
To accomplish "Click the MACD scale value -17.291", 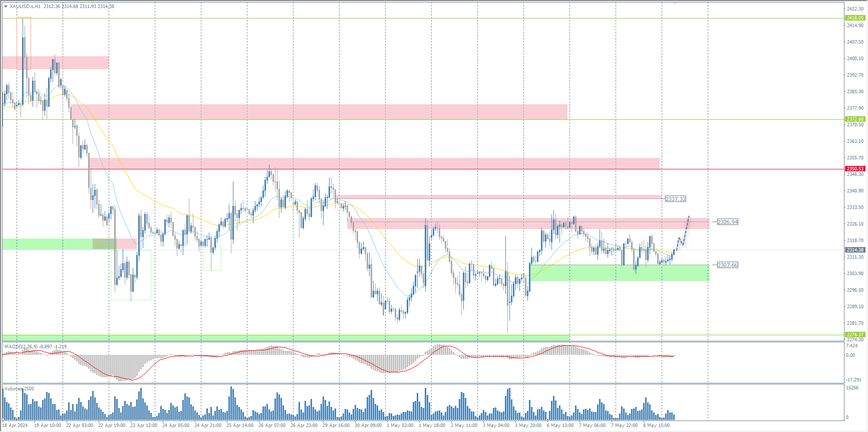I will (853, 380).
